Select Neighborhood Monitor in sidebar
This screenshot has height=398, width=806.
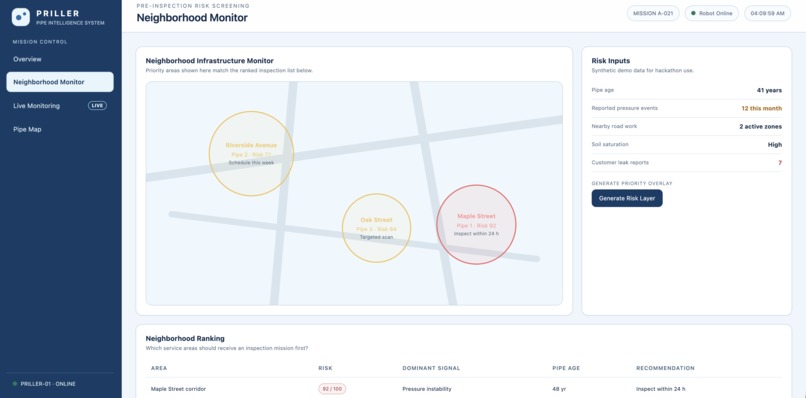pyautogui.click(x=60, y=82)
